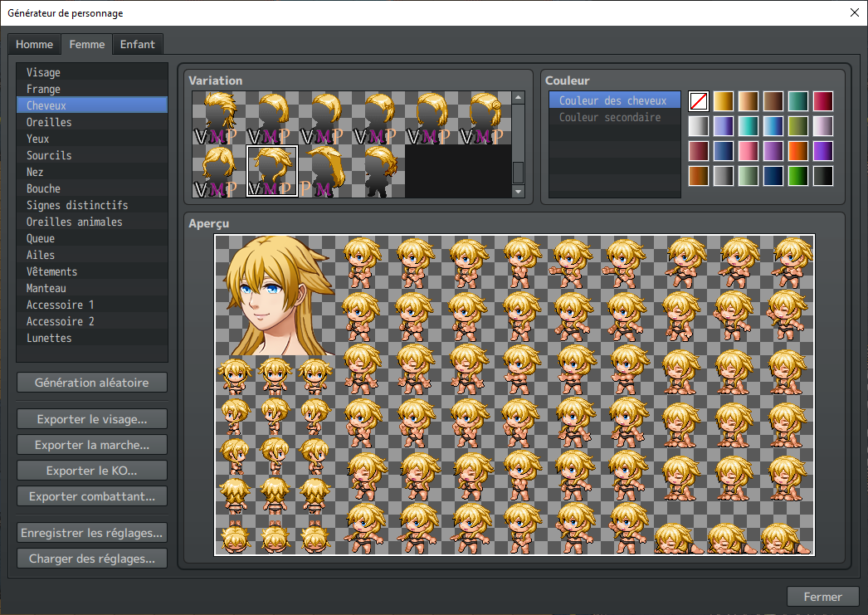The image size is (868, 615).
Task: Pick the bright orange color swatch
Action: (798, 151)
